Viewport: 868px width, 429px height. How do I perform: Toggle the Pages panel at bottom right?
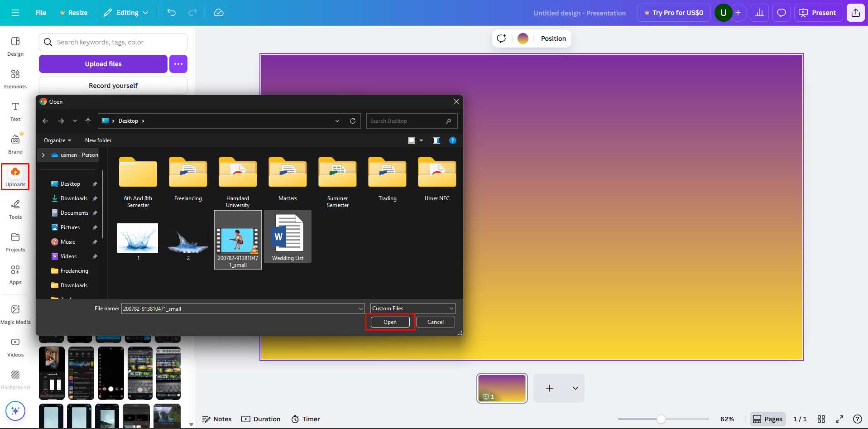767,419
